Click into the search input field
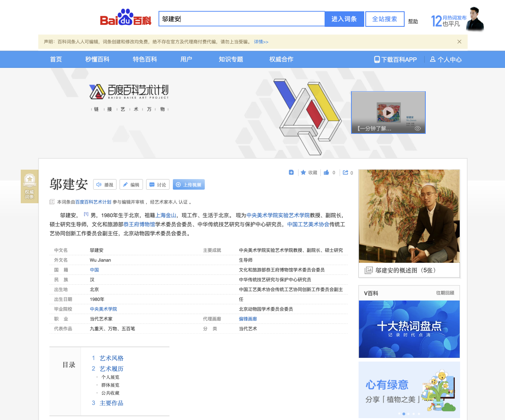This screenshot has height=420, width=505. point(242,19)
